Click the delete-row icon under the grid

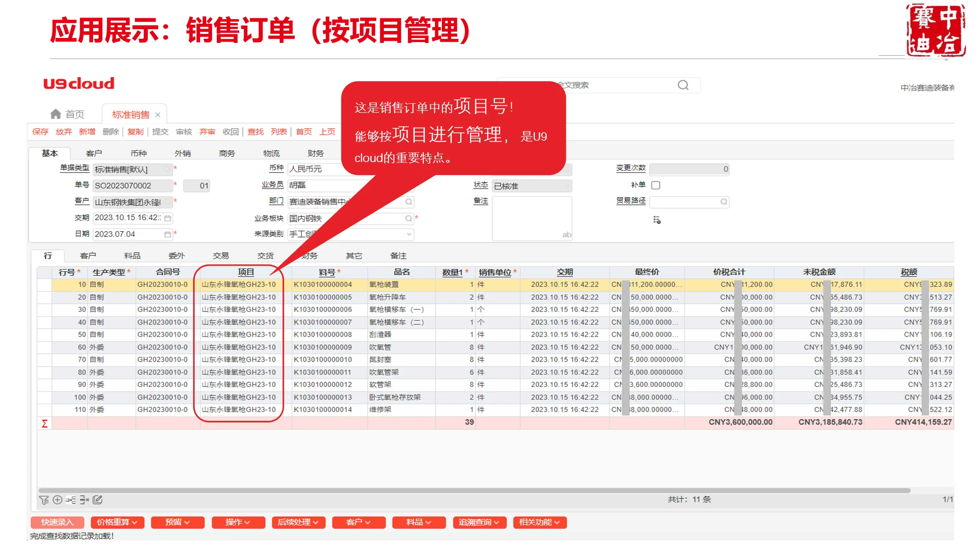point(84,500)
